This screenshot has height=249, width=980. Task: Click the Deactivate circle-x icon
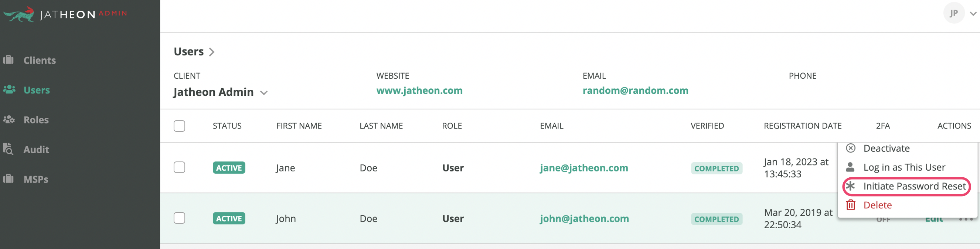click(x=851, y=148)
